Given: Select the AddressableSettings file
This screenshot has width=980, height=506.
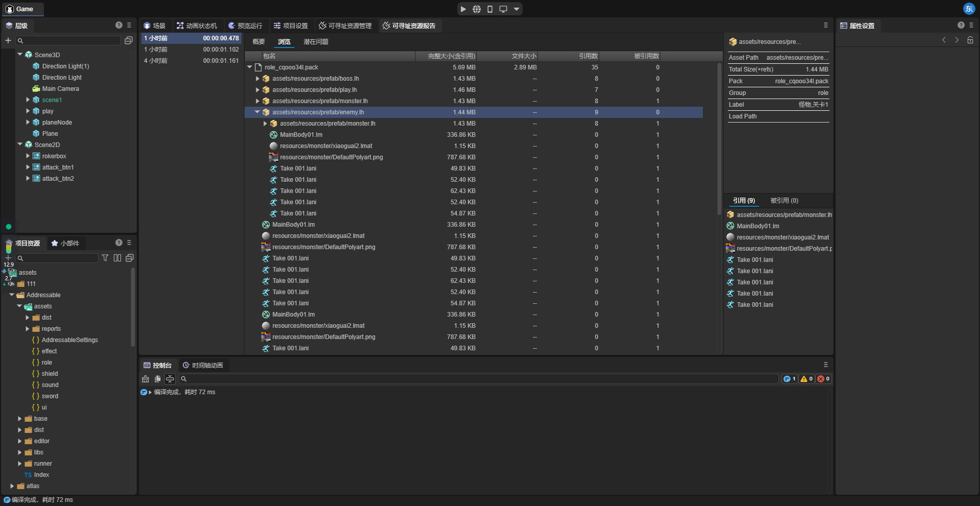Looking at the screenshot, I should coord(69,340).
